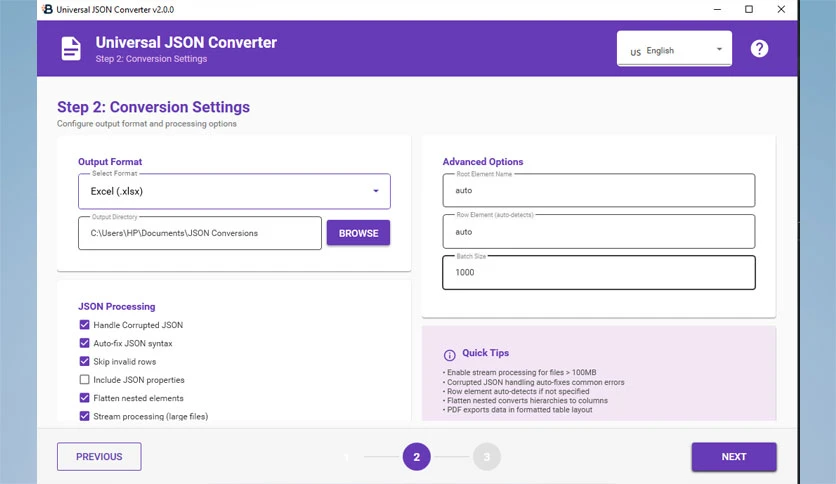Click the tip 'PDF exports data in formatted table layout'

[x=517, y=409]
